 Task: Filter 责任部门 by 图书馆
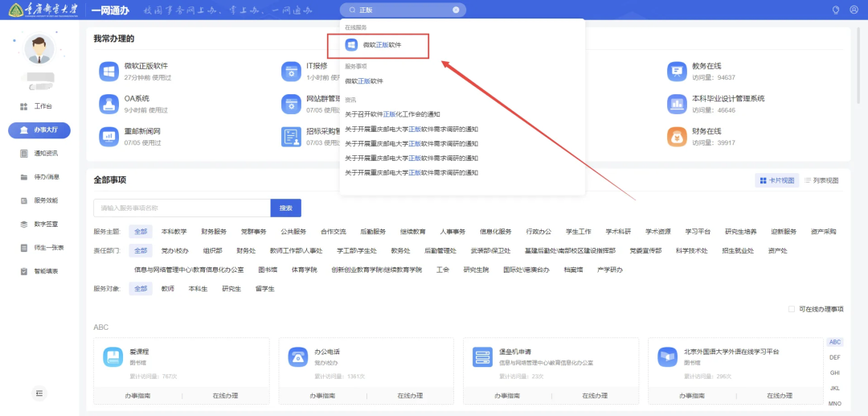pos(268,270)
